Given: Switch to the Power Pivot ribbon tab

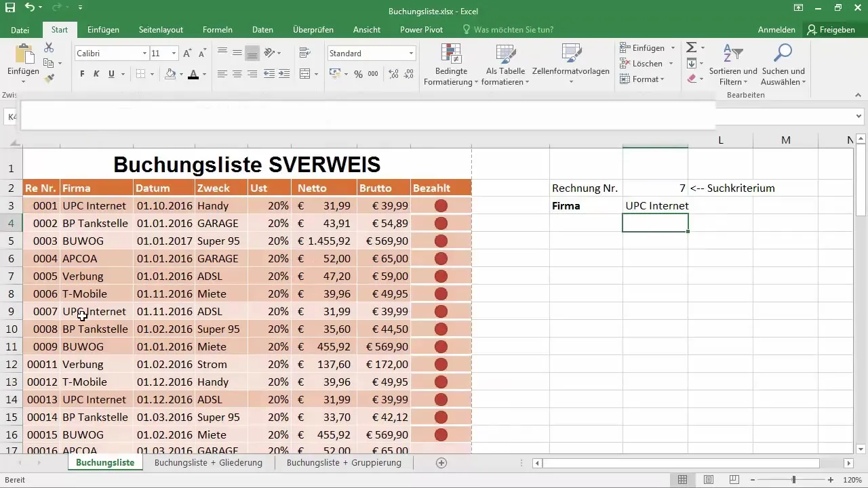Looking at the screenshot, I should 421,30.
